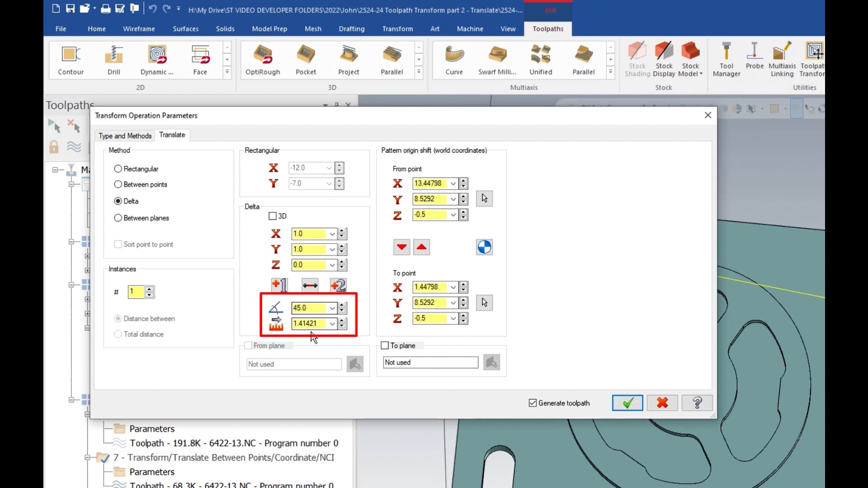The height and width of the screenshot is (488, 868).
Task: Click the red arrow down icon in pattern origin
Action: (x=401, y=247)
